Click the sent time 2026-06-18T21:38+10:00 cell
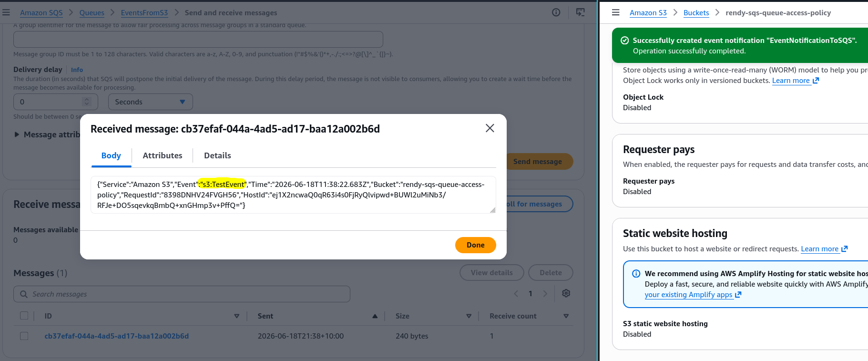Viewport: 868px width, 361px height. tap(301, 336)
